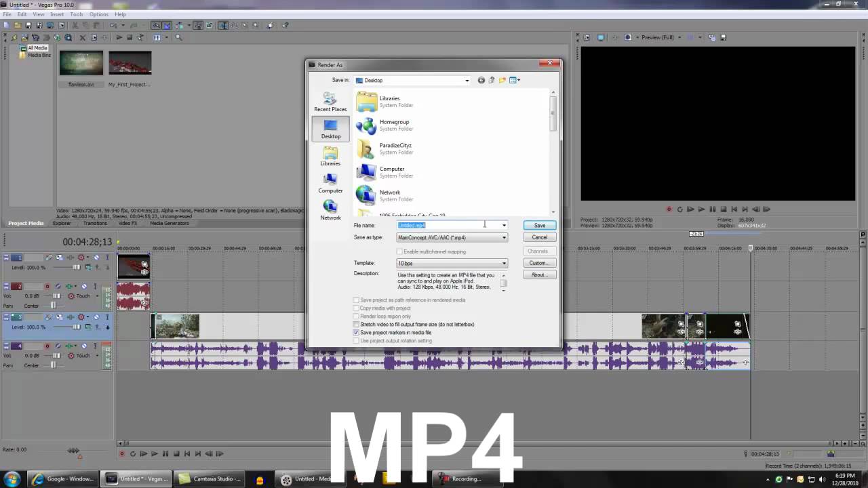
Task: Toggle solo on track 1
Action: coord(107,258)
